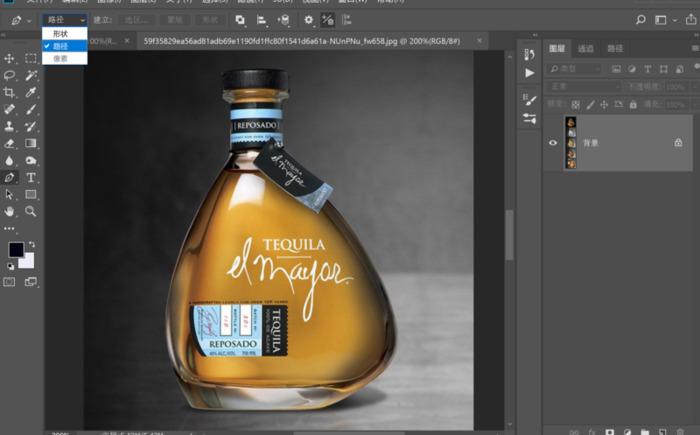Select the Eyedropper tool
The image size is (700, 435).
31,92
